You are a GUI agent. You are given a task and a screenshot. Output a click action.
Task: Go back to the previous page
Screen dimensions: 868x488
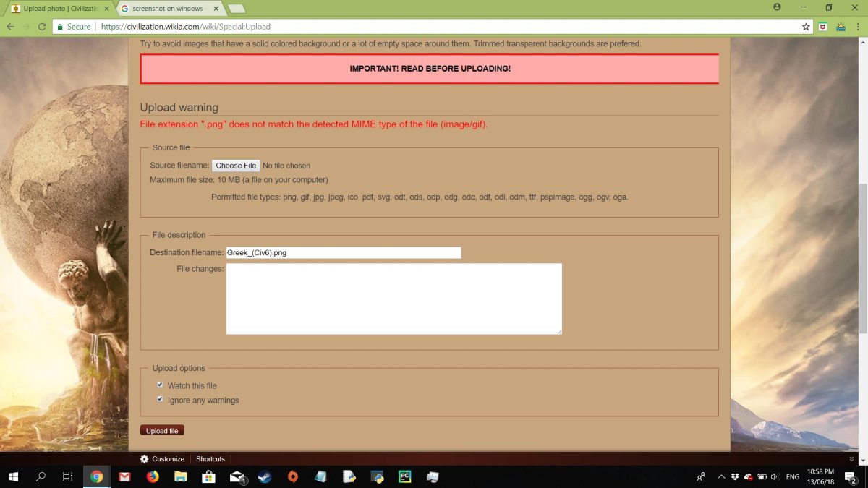10,27
